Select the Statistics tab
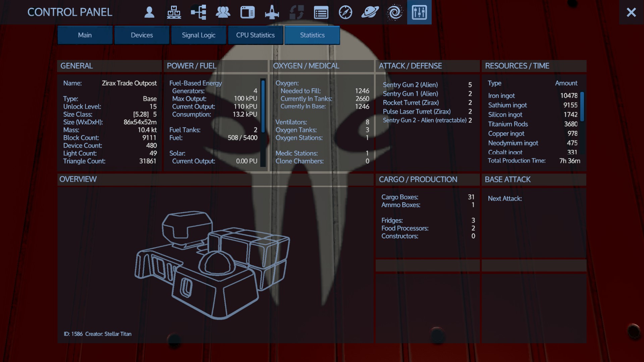The image size is (644, 362). click(312, 35)
